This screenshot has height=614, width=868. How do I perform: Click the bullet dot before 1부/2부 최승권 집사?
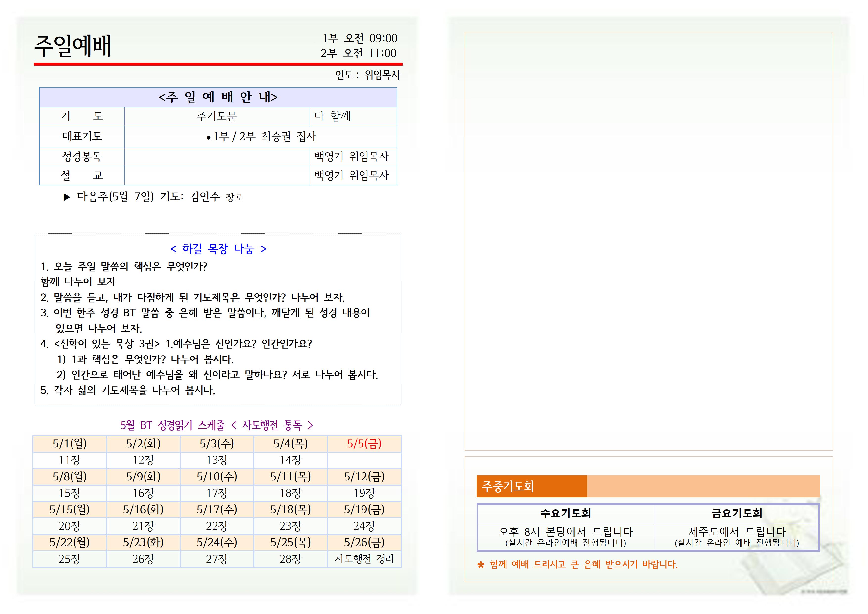pyautogui.click(x=208, y=138)
